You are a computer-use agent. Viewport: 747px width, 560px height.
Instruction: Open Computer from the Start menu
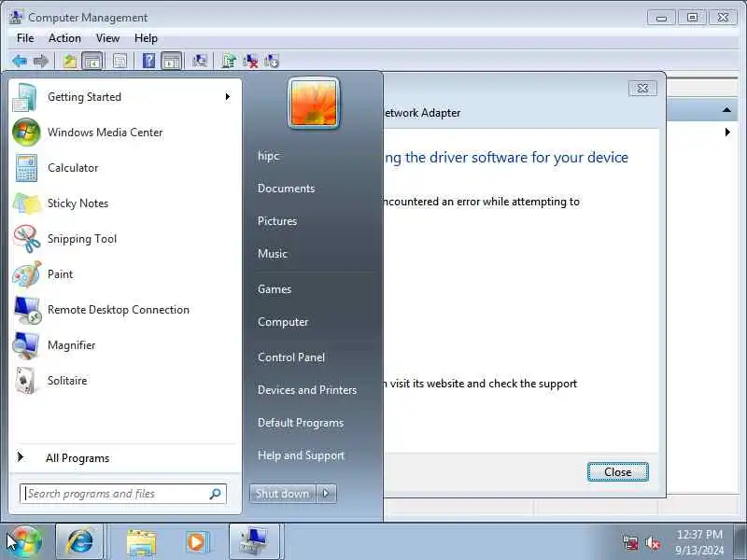click(x=283, y=322)
